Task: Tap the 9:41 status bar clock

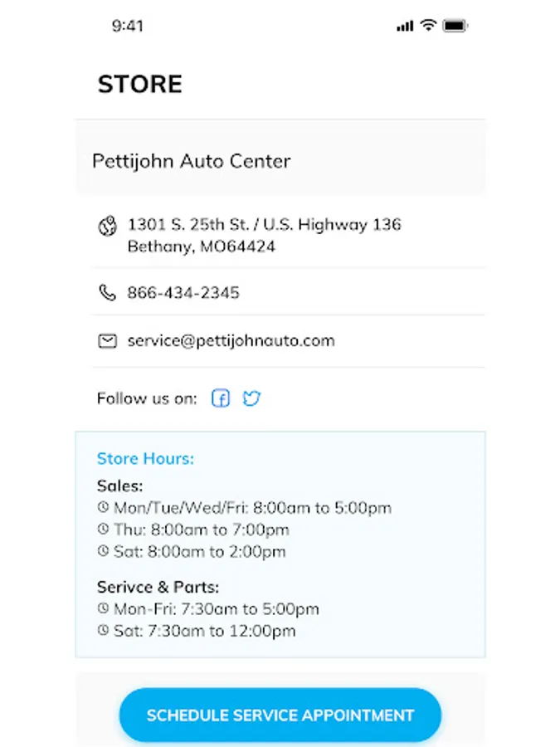Action: (x=128, y=26)
